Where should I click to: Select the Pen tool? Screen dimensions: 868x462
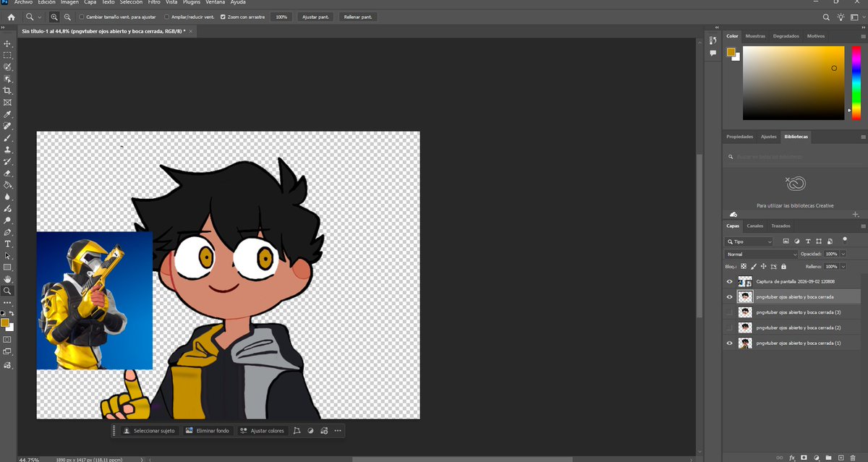8,232
